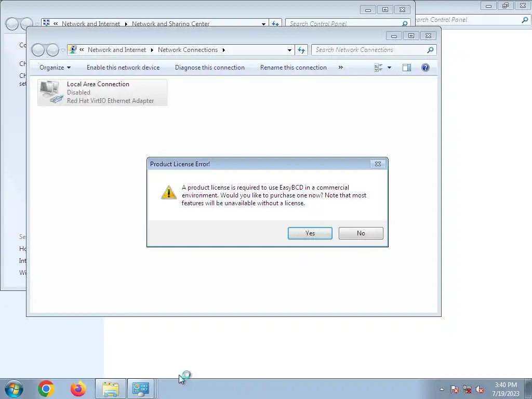Screen dimensions: 532x399
Task: Close the Product License Error dialog
Action: tap(378, 164)
